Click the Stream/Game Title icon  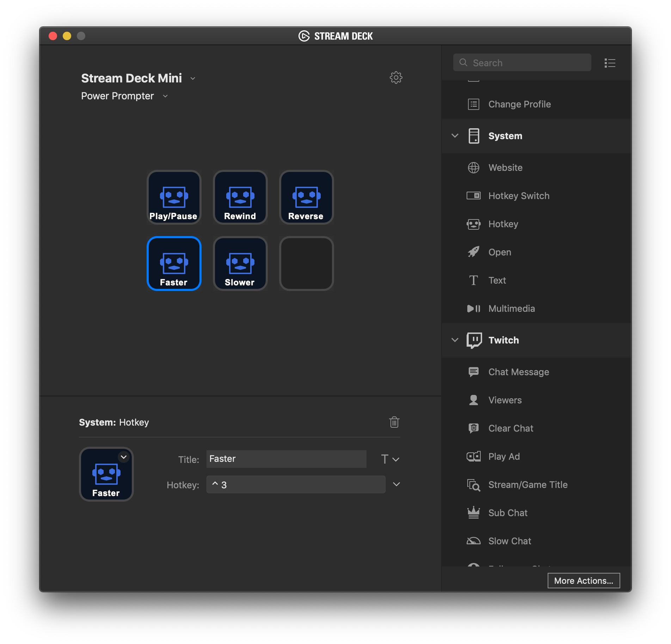point(473,485)
